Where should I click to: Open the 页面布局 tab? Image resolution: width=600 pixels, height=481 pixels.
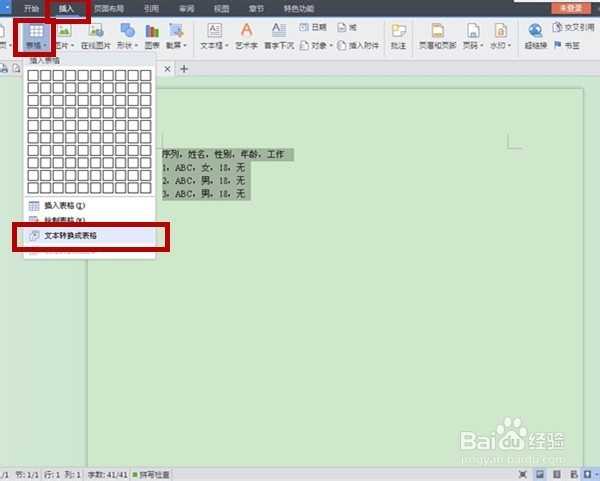pos(109,8)
